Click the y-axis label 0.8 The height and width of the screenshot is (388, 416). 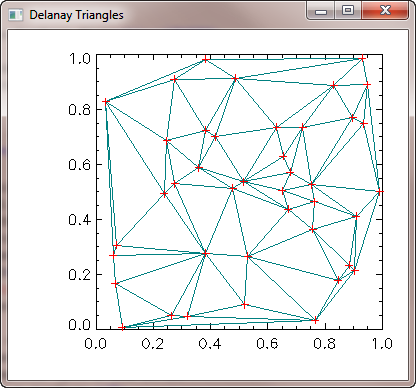pyautogui.click(x=79, y=110)
